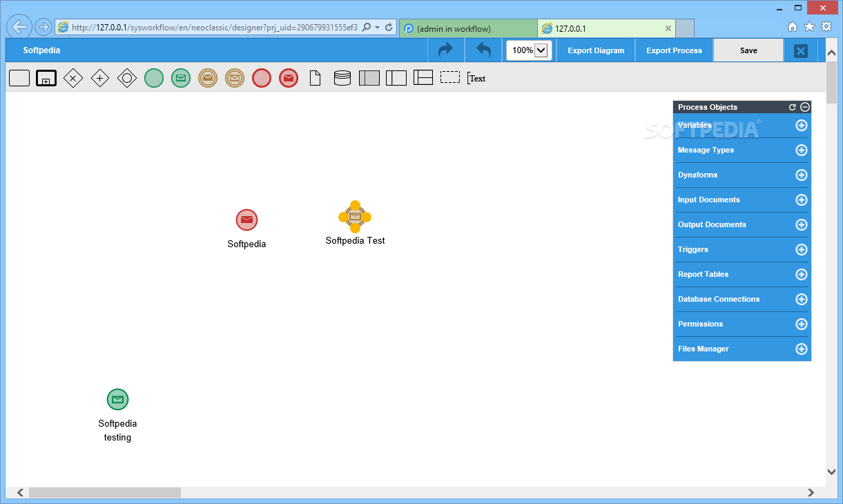Viewport: 843px width, 504px height.
Task: Click the horizontal scrollbar thumb
Action: pyautogui.click(x=105, y=492)
